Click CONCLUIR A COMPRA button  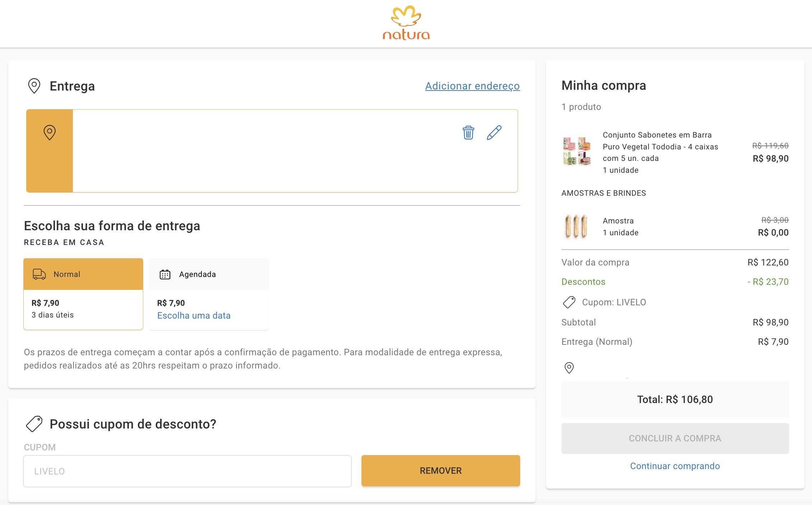click(x=675, y=438)
